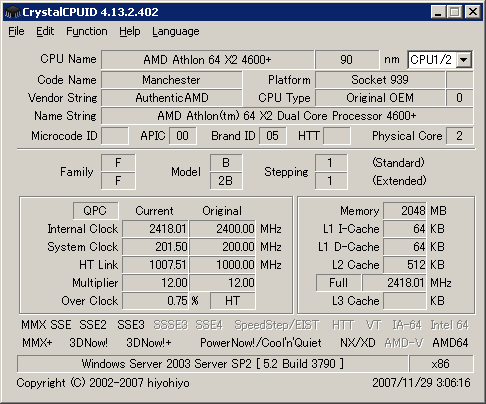Click the 90 nm process value
The width and height of the screenshot is (486, 404).
click(347, 60)
